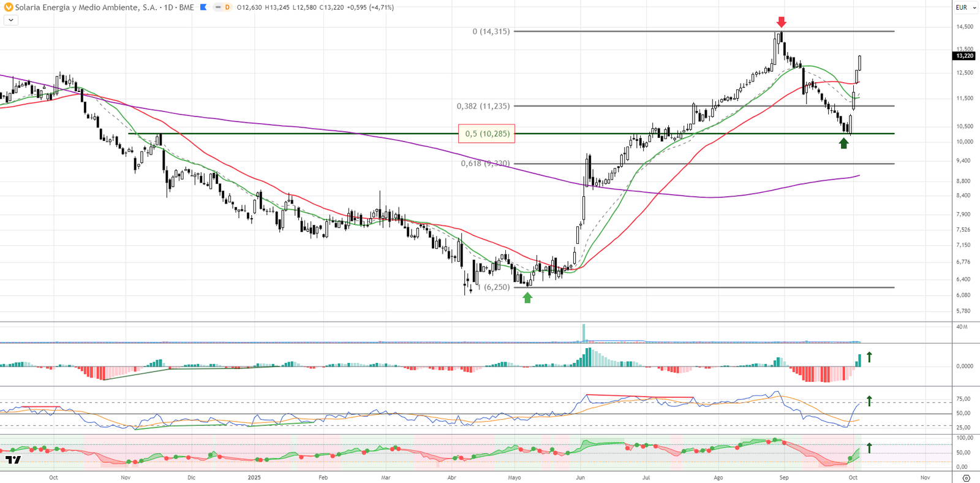This screenshot has width=980, height=483.
Task: Click the green up arrow below May low
Action: (527, 298)
